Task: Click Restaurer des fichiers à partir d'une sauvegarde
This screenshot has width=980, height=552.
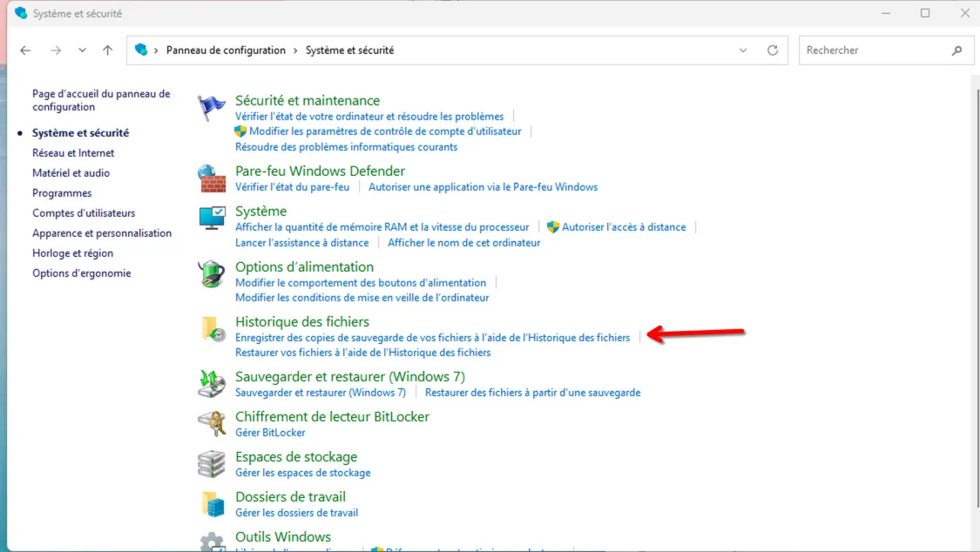Action: (532, 392)
